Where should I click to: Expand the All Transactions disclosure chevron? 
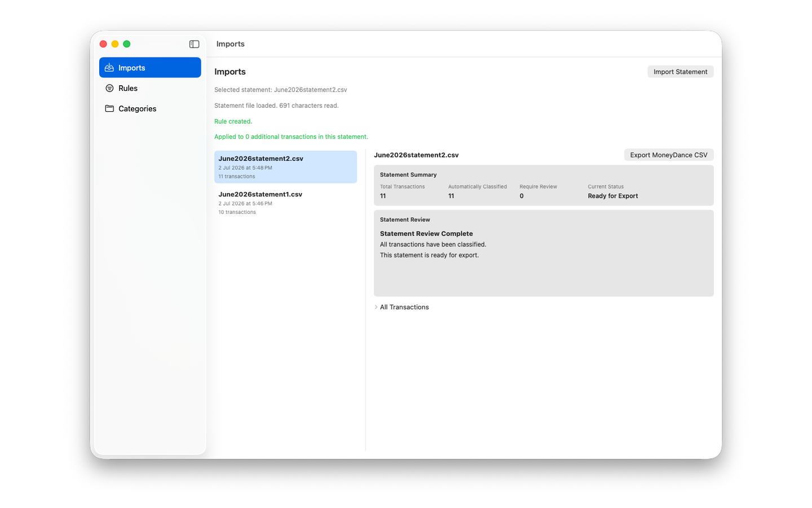(x=376, y=307)
